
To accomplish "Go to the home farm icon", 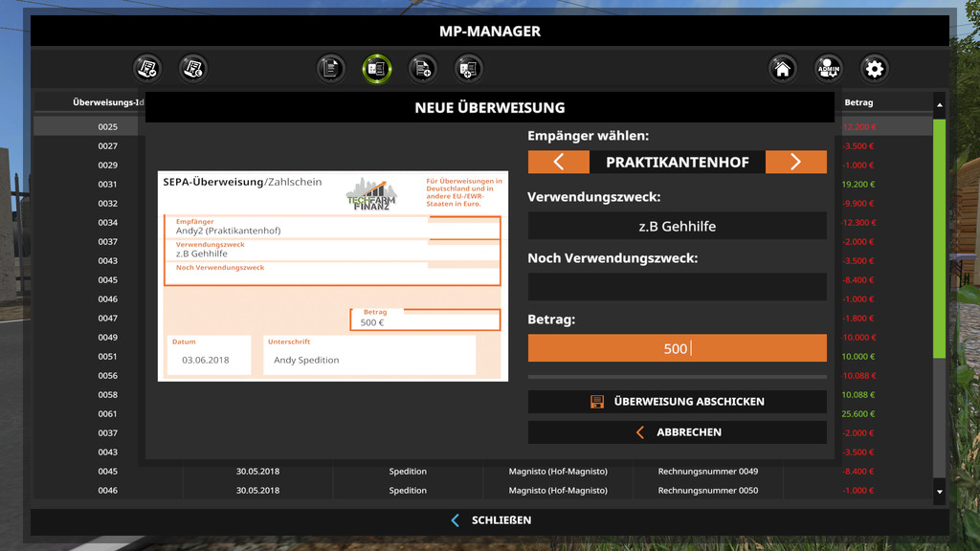I will click(783, 68).
